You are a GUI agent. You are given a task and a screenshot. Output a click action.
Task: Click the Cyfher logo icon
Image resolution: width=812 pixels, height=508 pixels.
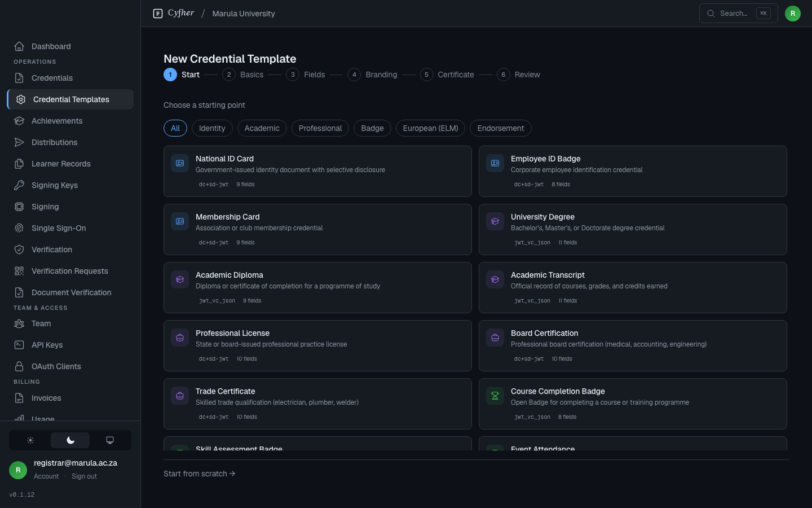pyautogui.click(x=158, y=14)
